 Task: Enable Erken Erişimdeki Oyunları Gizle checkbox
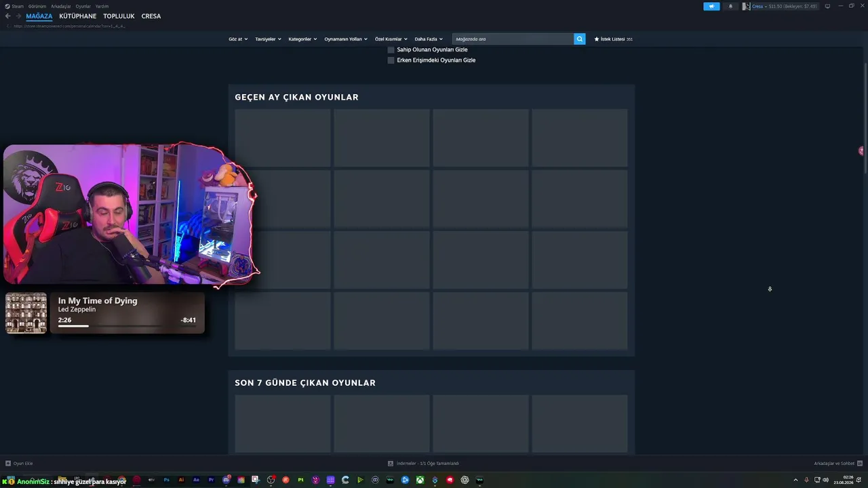pos(391,60)
